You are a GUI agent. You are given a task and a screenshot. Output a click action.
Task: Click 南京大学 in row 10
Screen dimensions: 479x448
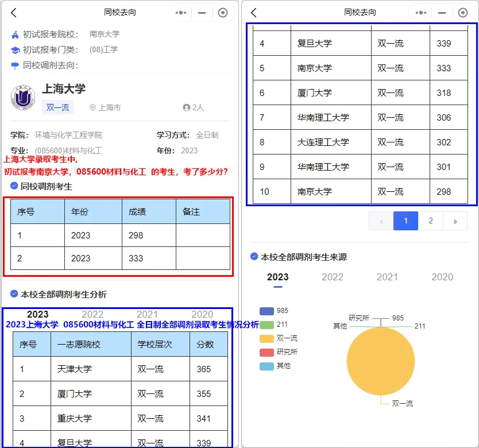pyautogui.click(x=315, y=192)
